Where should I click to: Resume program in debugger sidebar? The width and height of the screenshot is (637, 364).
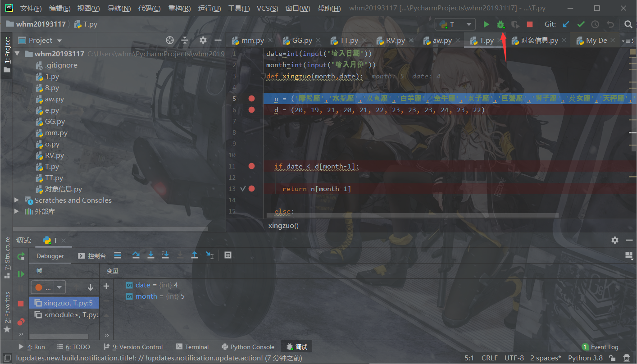click(x=21, y=274)
